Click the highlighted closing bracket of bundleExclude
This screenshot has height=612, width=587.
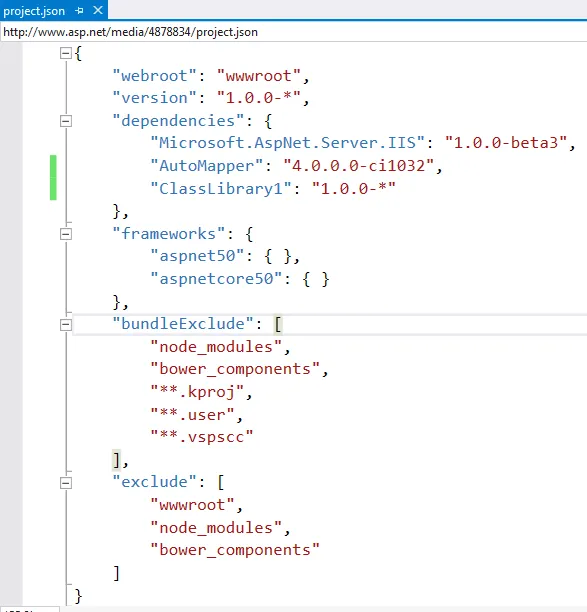117,460
